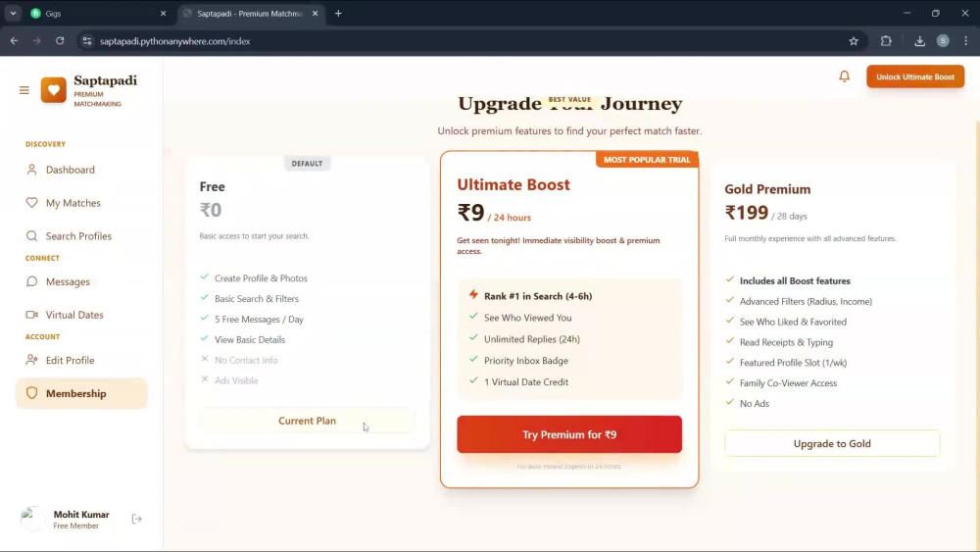Open the tab search dropdown arrow

tap(13, 13)
